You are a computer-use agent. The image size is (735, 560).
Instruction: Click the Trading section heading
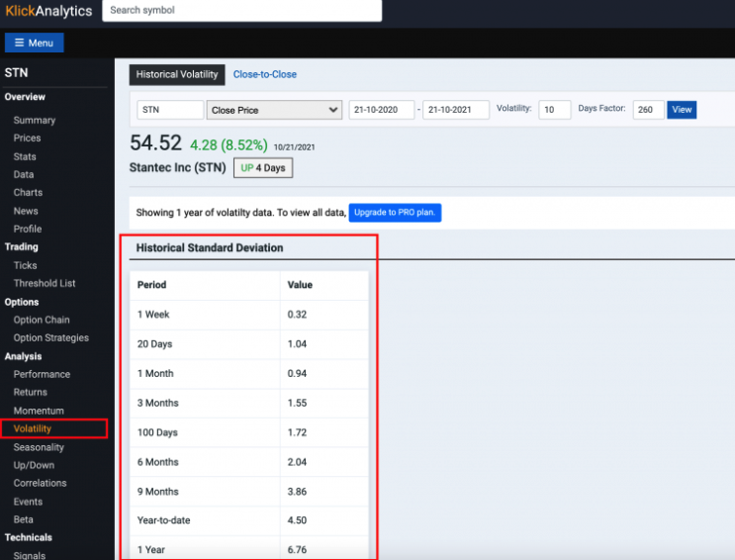[22, 246]
